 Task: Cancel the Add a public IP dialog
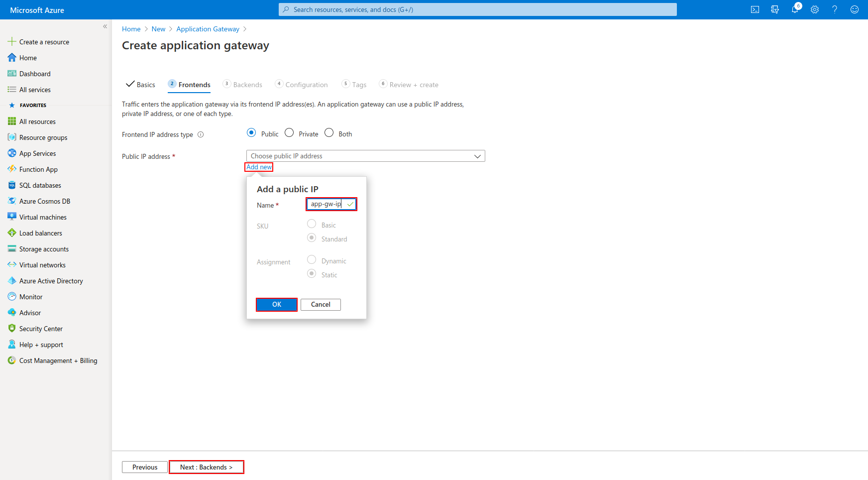321,305
